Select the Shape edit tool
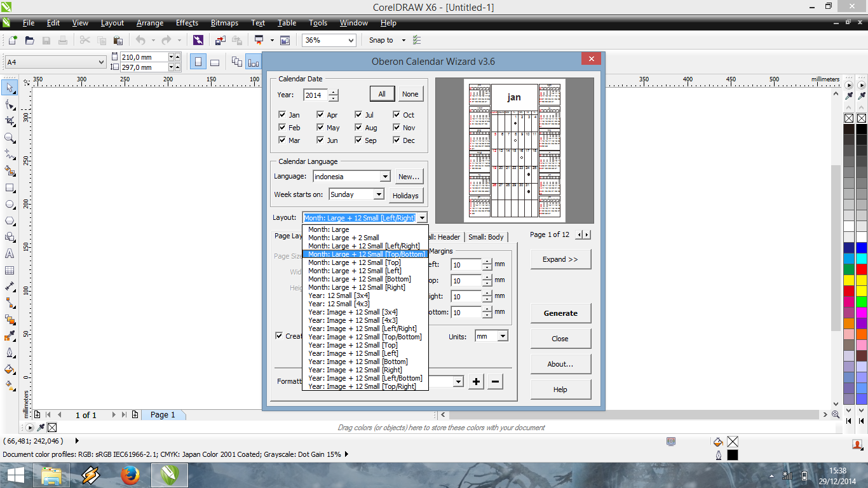868x488 pixels. click(10, 104)
